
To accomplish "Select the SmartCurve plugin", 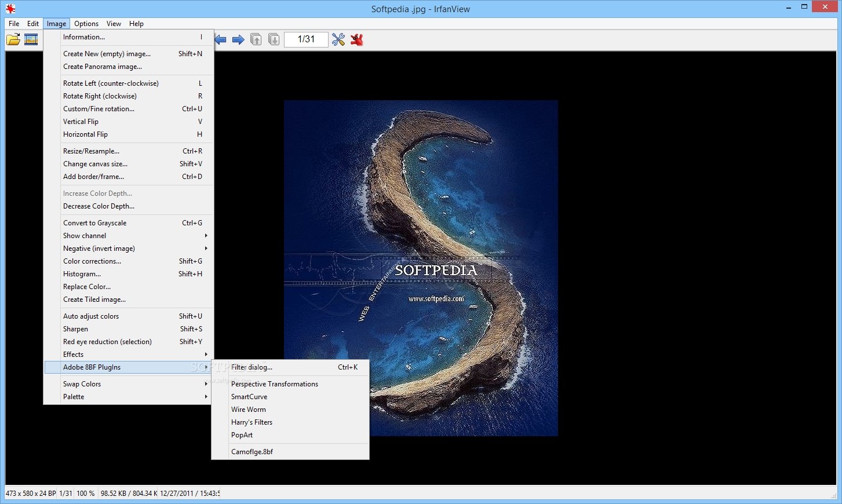I will coord(290,397).
